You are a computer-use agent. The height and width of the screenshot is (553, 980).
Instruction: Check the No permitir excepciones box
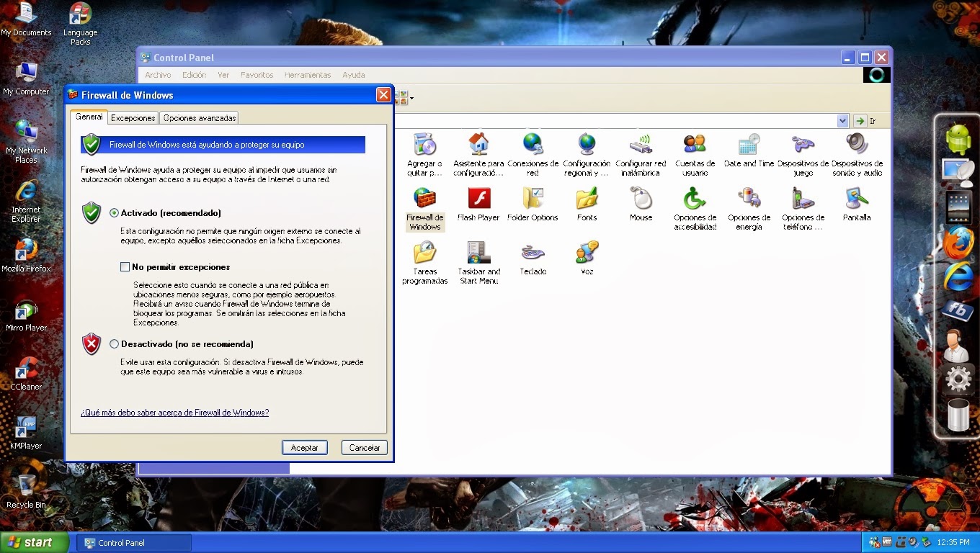tap(125, 267)
